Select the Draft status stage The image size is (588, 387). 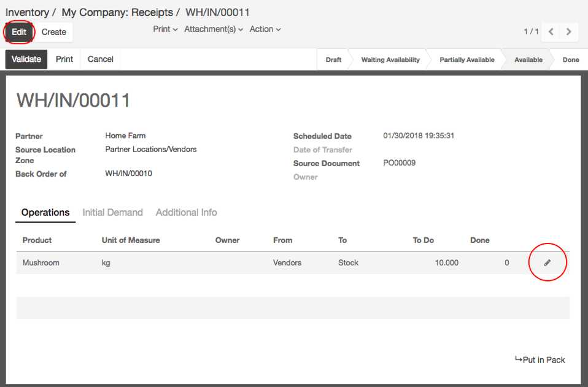[x=333, y=59]
